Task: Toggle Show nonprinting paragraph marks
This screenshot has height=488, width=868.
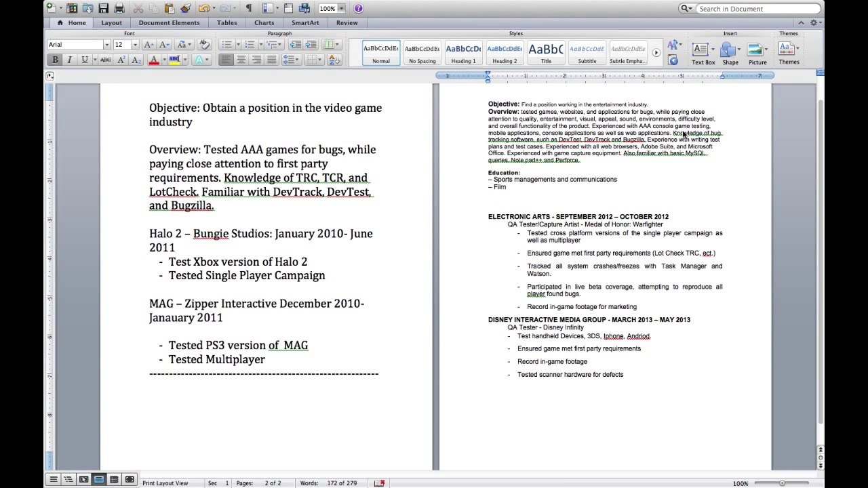Action: [x=248, y=8]
